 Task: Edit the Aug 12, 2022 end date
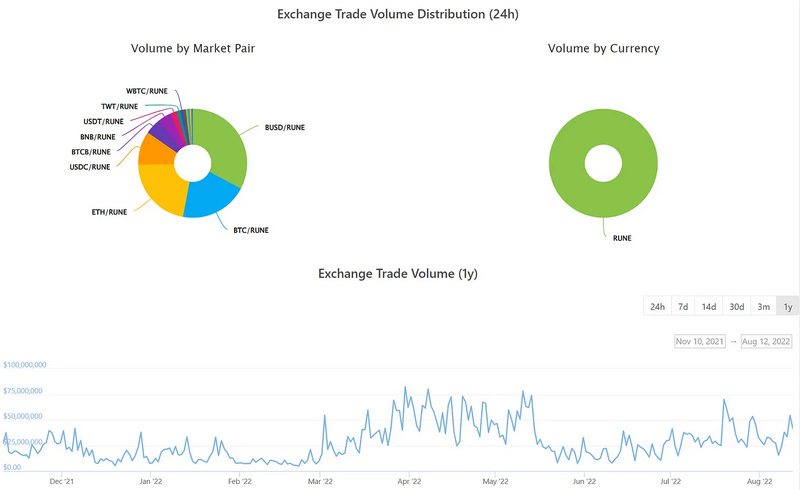click(767, 341)
